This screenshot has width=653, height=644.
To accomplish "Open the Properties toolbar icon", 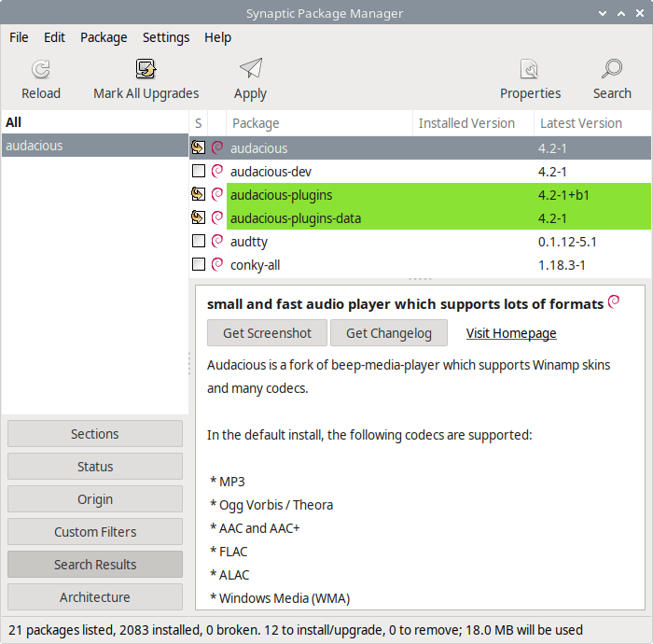I will coord(530,69).
